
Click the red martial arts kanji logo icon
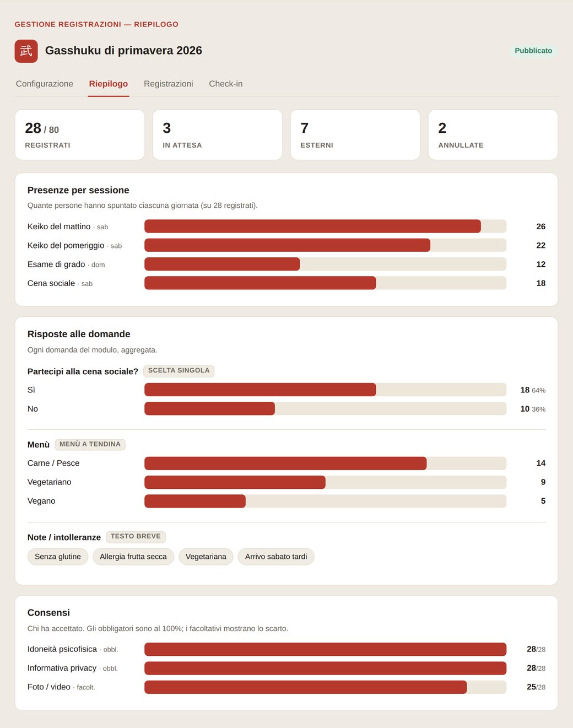pyautogui.click(x=26, y=51)
